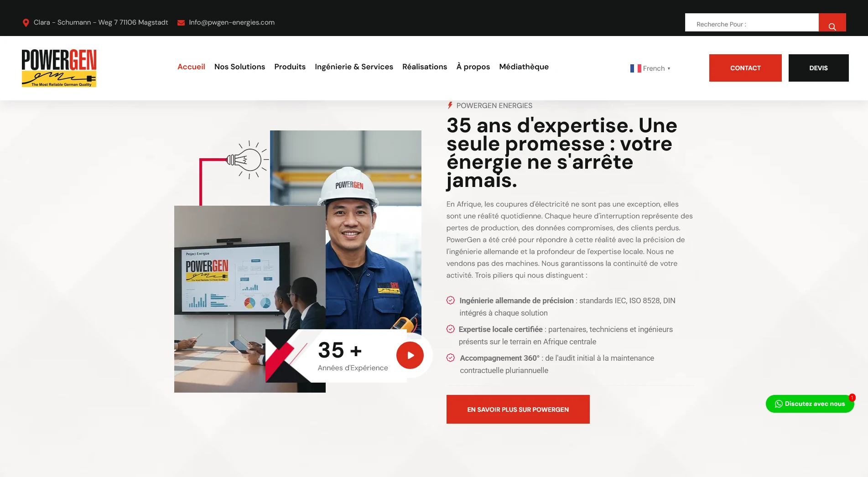Open the Réalisations menu item
This screenshot has height=477, width=868.
pyautogui.click(x=425, y=67)
